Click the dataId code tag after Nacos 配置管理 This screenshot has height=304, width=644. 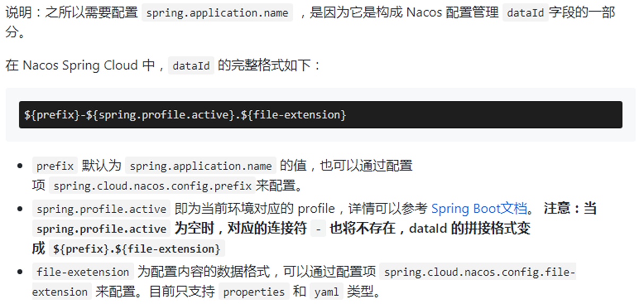[525, 13]
